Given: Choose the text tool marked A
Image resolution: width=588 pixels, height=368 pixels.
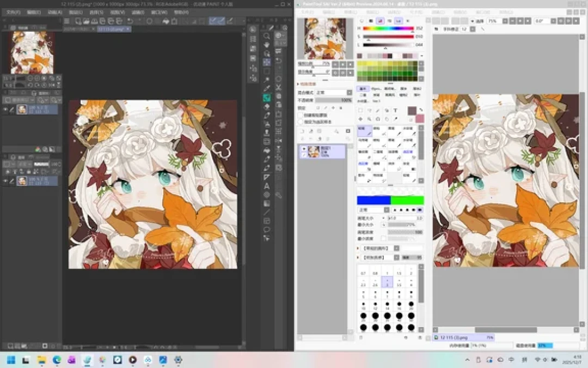Looking at the screenshot, I should [267, 186].
